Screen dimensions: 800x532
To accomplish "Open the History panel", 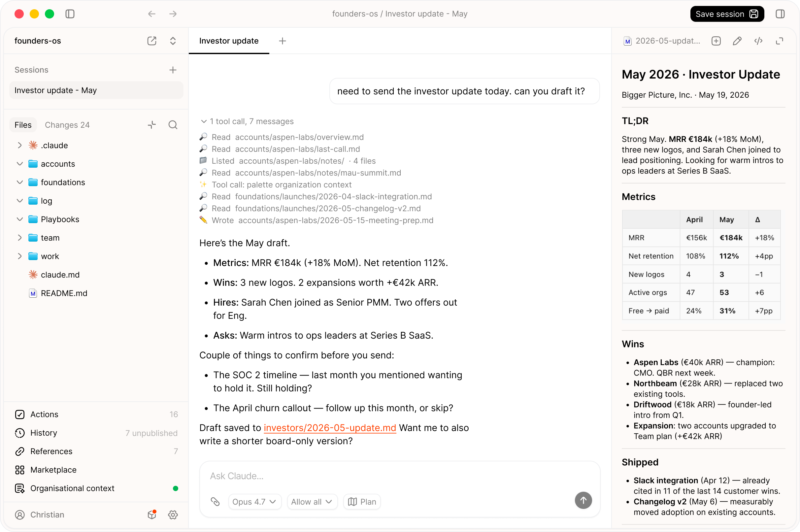I will [96, 433].
